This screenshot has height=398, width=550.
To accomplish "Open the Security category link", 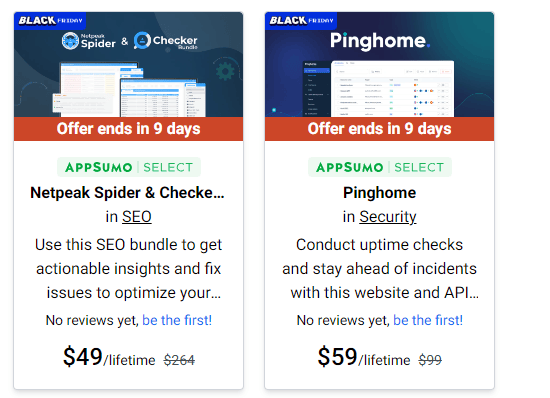I will coord(388,217).
